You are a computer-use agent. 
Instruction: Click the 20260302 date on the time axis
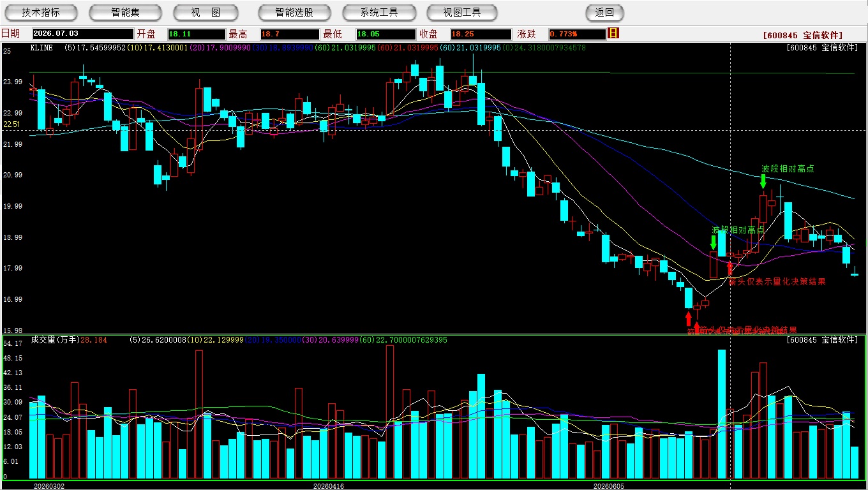(49, 486)
